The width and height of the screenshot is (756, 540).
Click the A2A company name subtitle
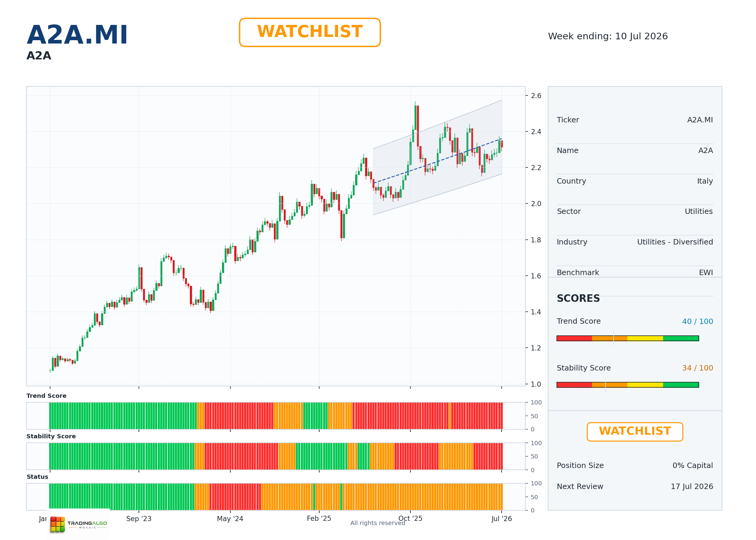(x=39, y=55)
